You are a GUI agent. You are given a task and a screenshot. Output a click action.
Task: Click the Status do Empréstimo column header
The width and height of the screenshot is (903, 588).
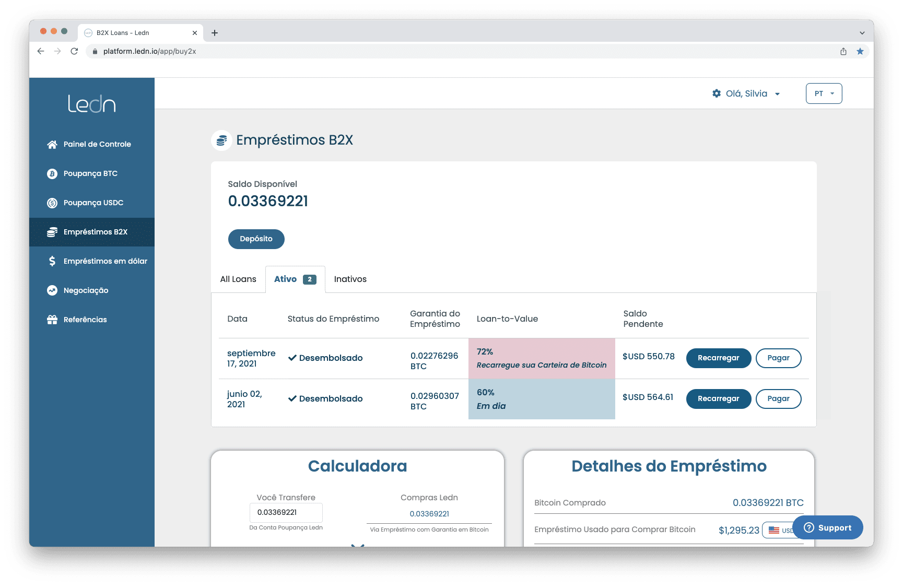(x=333, y=319)
